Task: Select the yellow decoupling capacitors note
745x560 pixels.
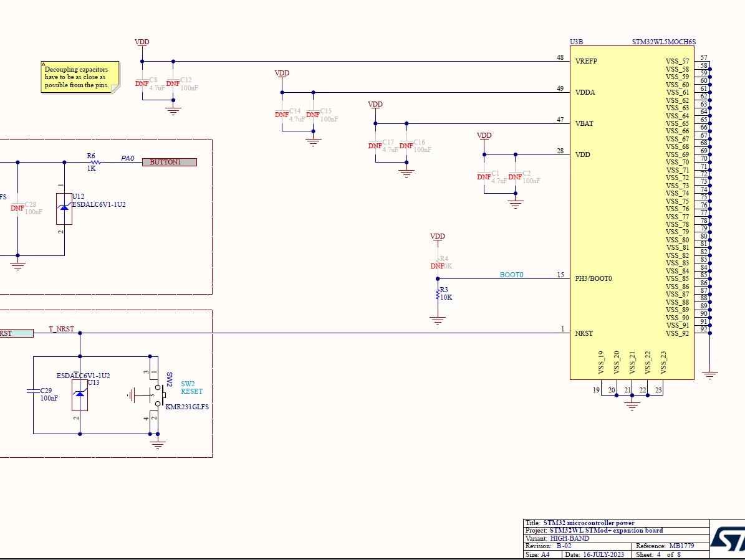Action: point(80,77)
